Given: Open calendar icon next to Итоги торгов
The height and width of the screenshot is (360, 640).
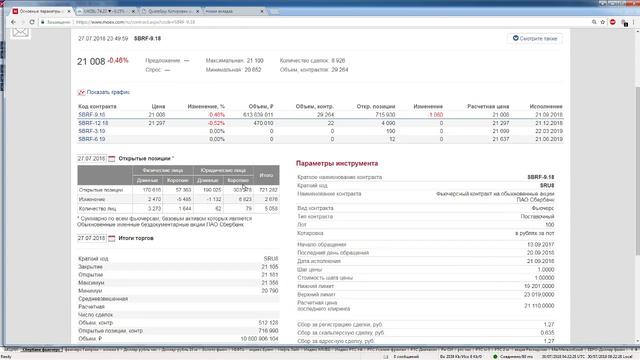Looking at the screenshot, I should click(111, 238).
